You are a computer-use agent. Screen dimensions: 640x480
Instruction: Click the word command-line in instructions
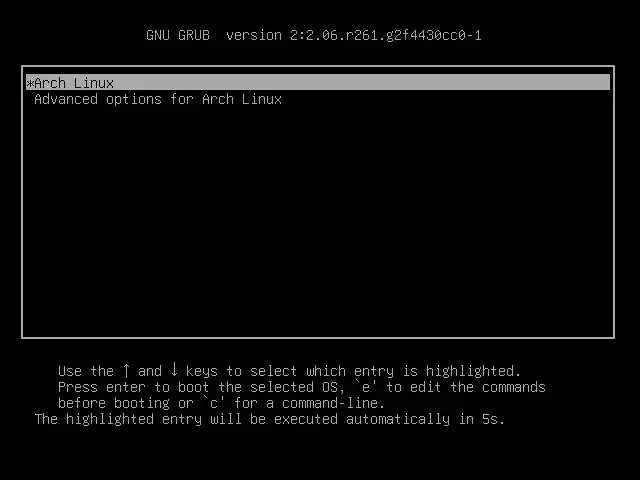coord(333,403)
